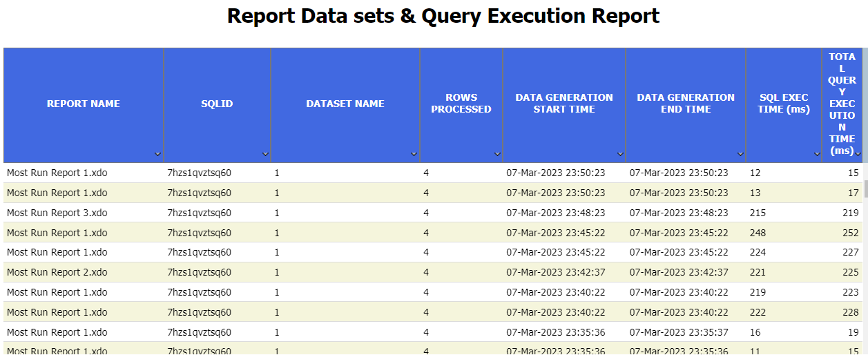868x355 pixels.
Task: Click the DATASET NAME column header
Action: 345,104
